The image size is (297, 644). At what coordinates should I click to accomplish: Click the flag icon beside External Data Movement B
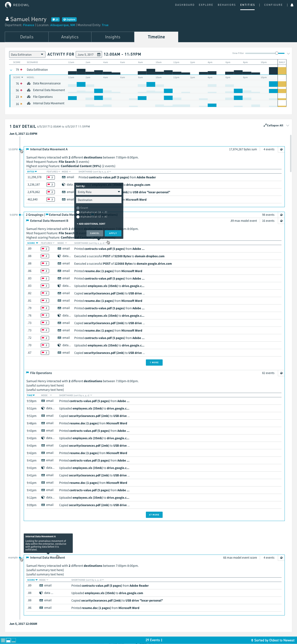tap(28, 221)
